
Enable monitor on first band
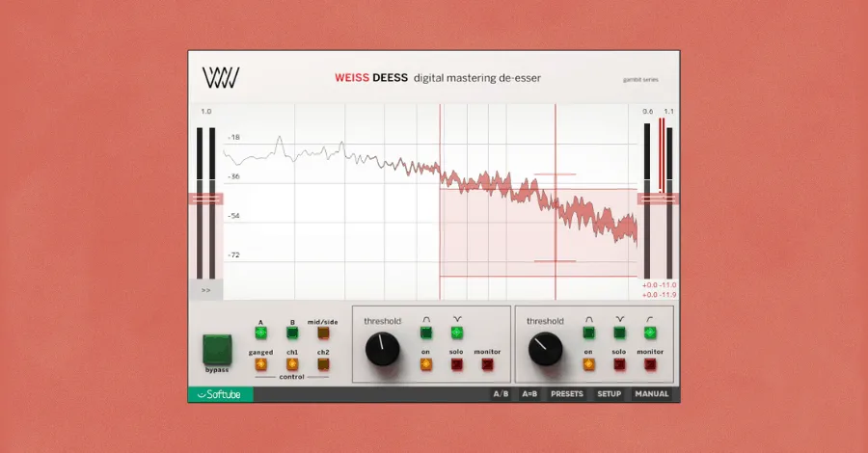pyautogui.click(x=488, y=364)
